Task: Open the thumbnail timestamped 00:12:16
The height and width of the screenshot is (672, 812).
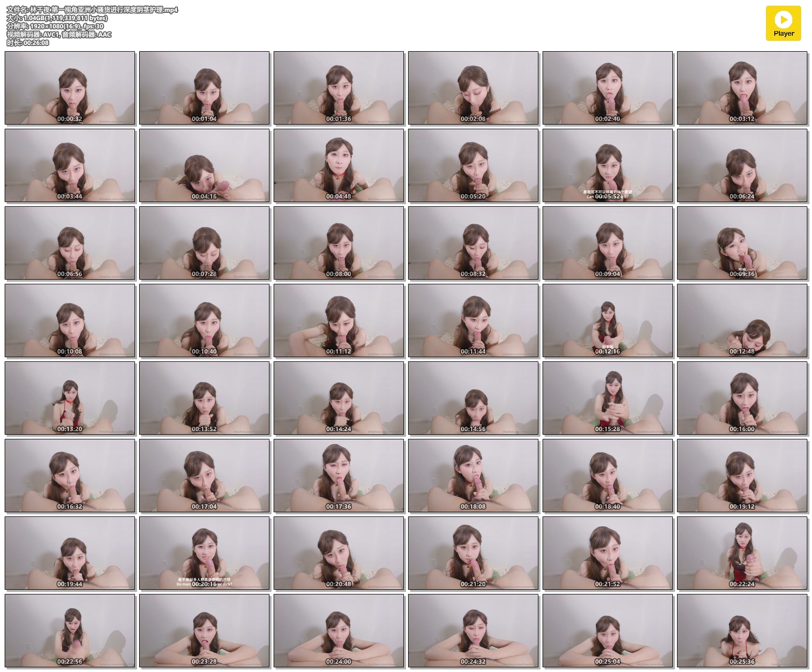Action: click(x=607, y=320)
